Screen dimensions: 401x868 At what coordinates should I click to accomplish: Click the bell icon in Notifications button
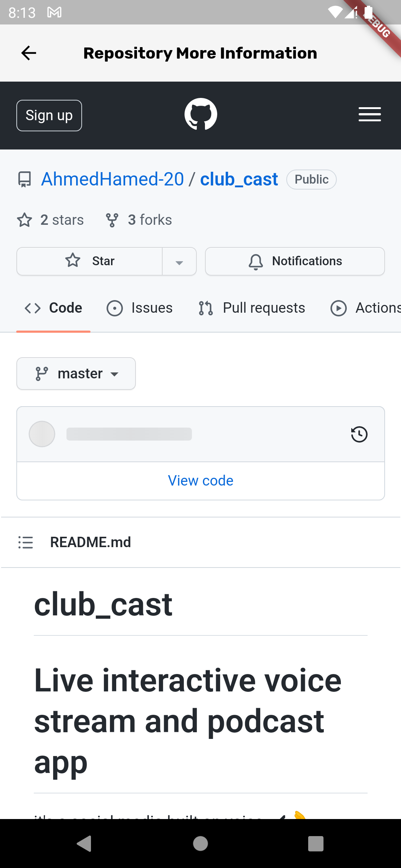(x=255, y=261)
